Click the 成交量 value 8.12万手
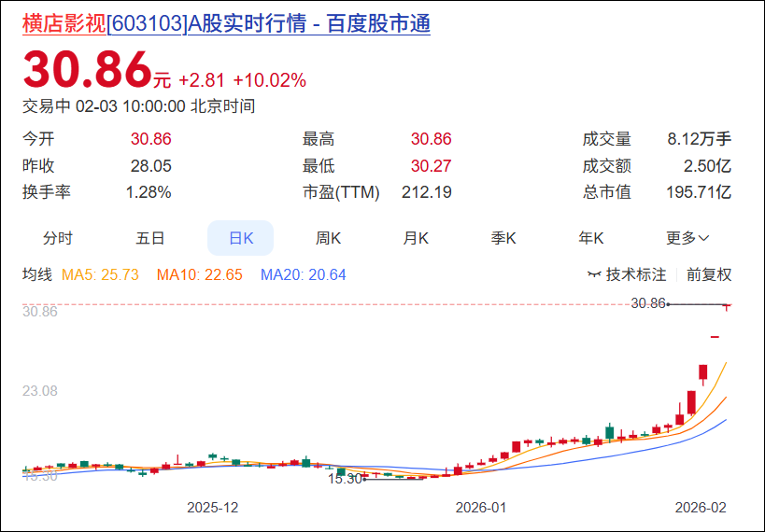The height and width of the screenshot is (532, 765). tap(699, 139)
